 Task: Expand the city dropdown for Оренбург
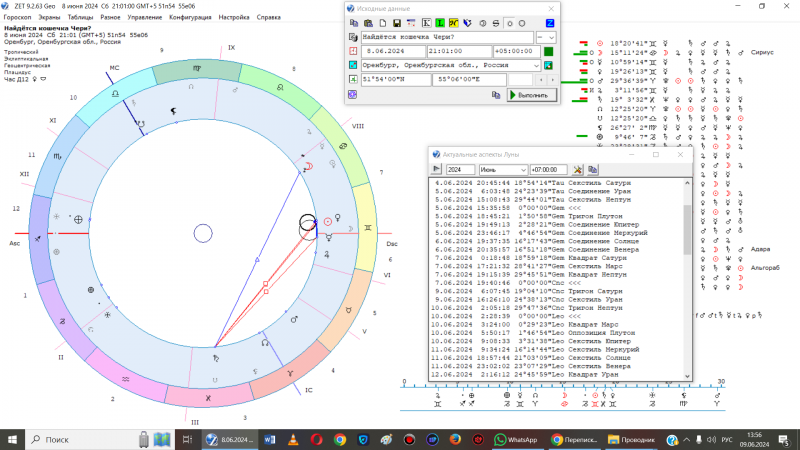click(x=536, y=65)
